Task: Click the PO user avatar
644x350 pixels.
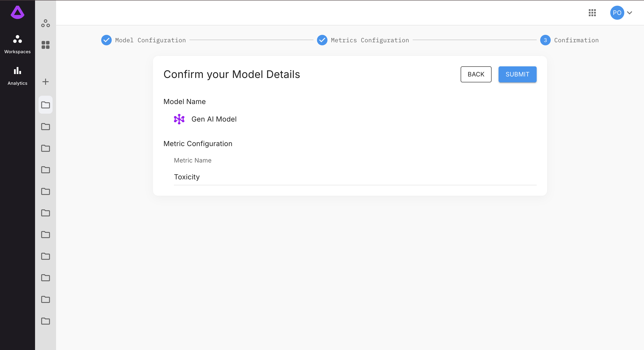Action: point(617,12)
